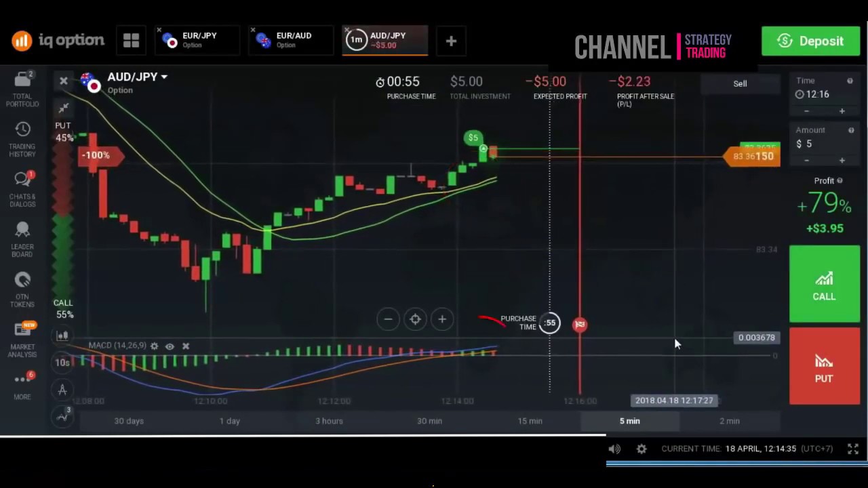Viewport: 868px width, 488px height.
Task: Click the expiration flag marker
Action: [580, 325]
